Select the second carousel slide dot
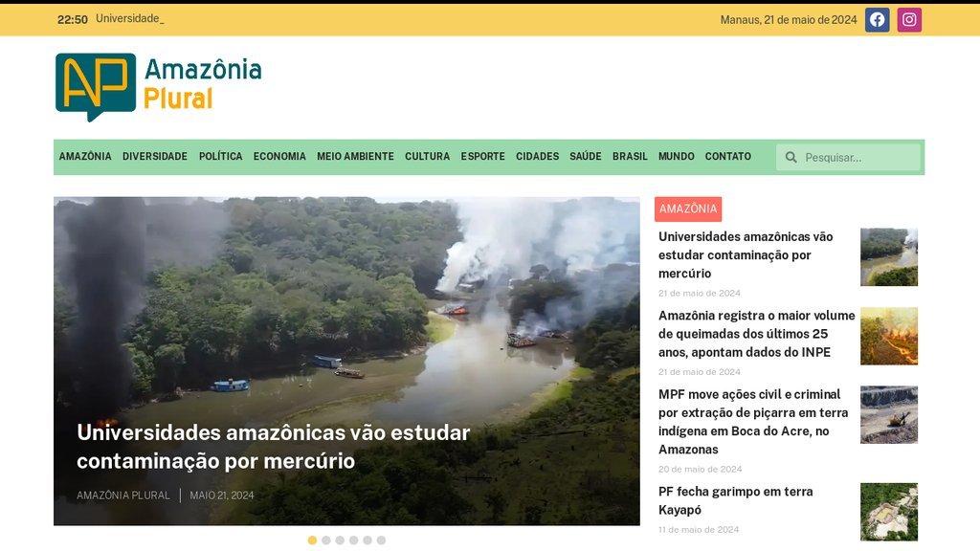 tap(326, 540)
